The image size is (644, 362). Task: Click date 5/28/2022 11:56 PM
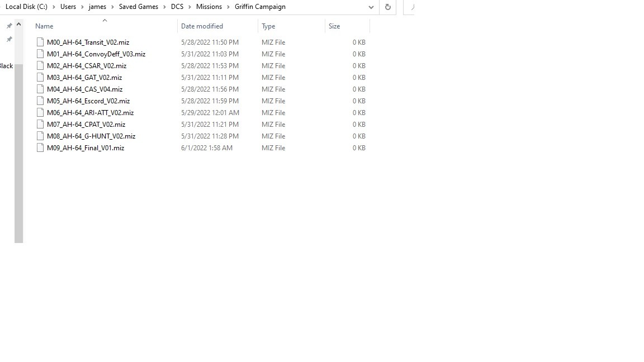coord(210,89)
